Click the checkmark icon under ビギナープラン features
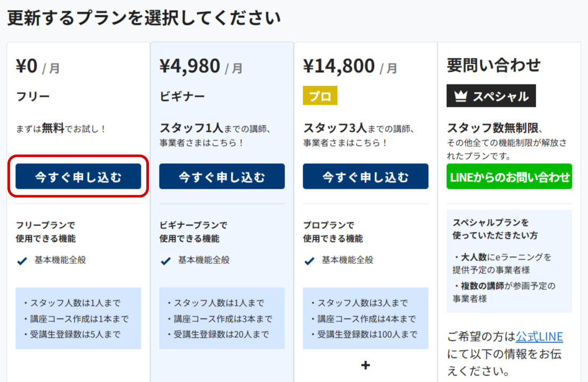 (x=166, y=261)
